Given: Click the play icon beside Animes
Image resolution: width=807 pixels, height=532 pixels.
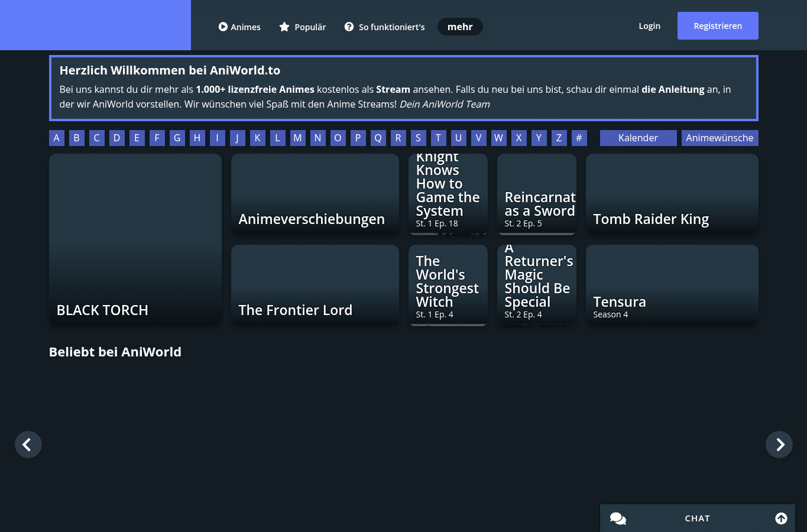Looking at the screenshot, I should click(x=223, y=27).
